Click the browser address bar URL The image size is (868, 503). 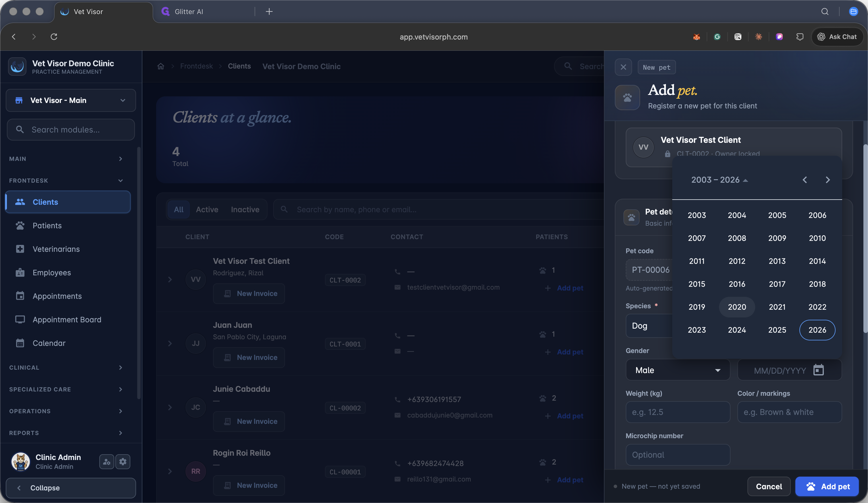(434, 37)
